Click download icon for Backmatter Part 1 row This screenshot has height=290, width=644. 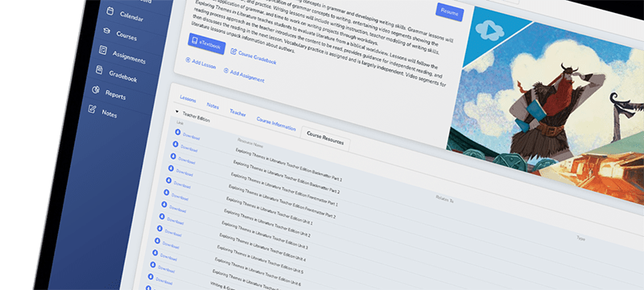(178, 132)
